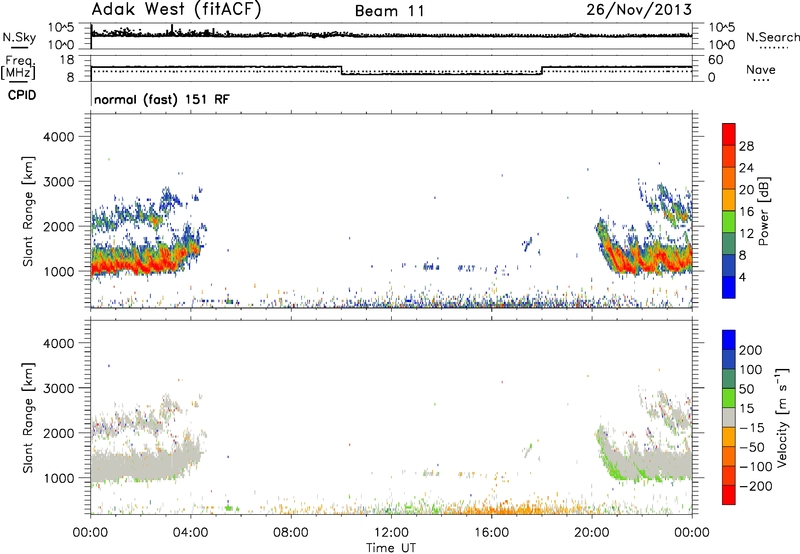
Task: Click the 'CPID' label
Action: coord(22,95)
